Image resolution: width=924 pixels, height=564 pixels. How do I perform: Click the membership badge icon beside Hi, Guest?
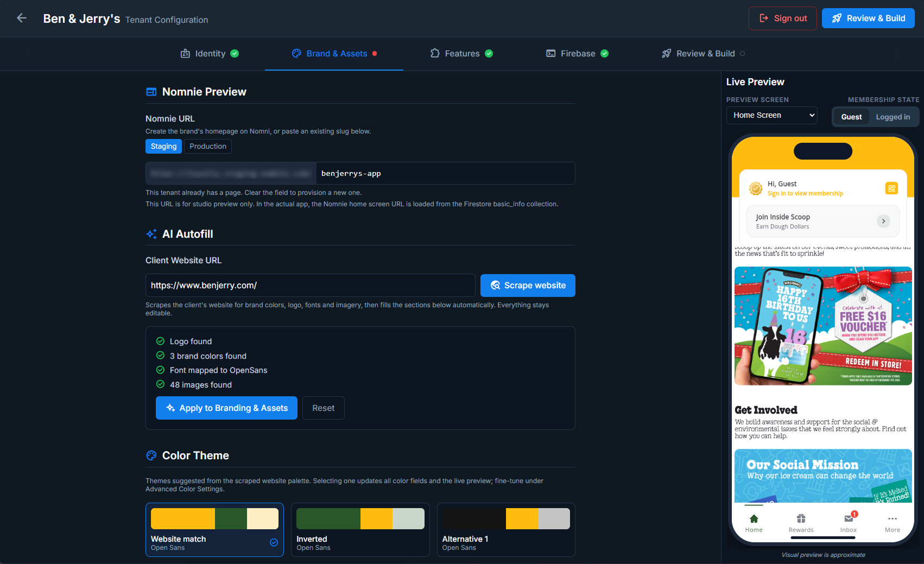(x=756, y=188)
